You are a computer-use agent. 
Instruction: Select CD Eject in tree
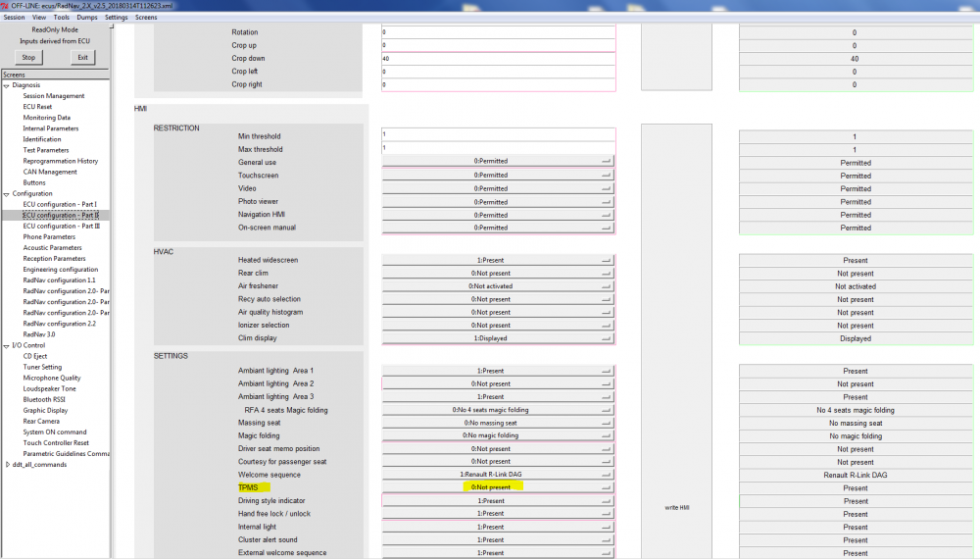pos(35,356)
